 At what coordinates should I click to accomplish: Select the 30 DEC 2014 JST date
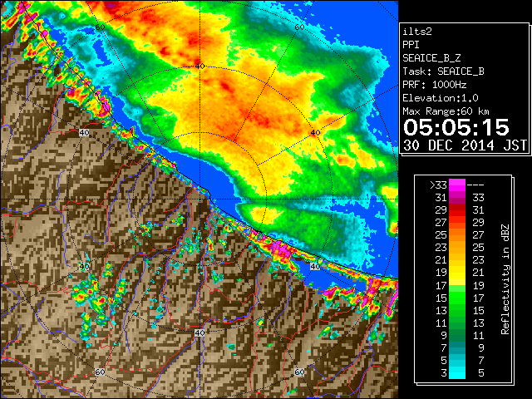point(465,145)
